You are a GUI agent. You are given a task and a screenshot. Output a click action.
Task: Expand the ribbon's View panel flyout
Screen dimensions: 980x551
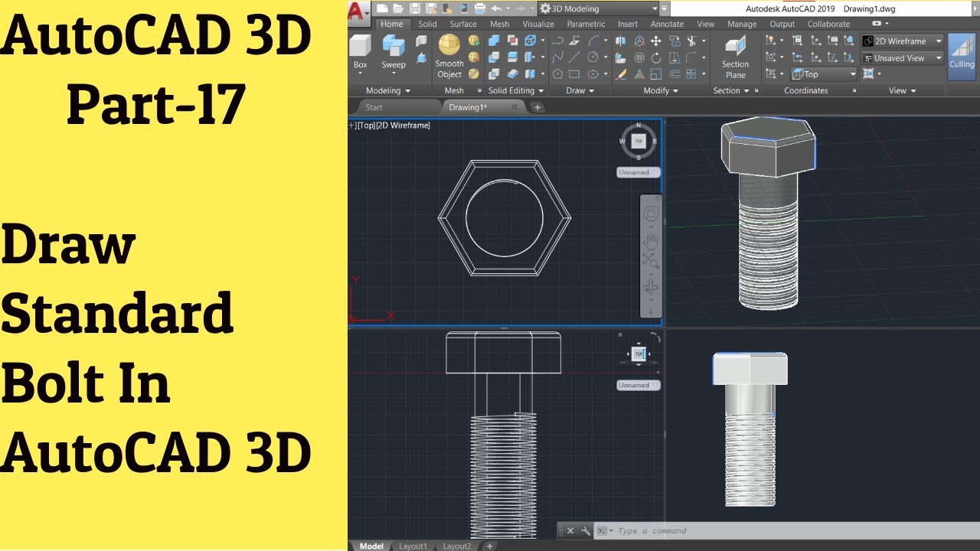coord(901,90)
